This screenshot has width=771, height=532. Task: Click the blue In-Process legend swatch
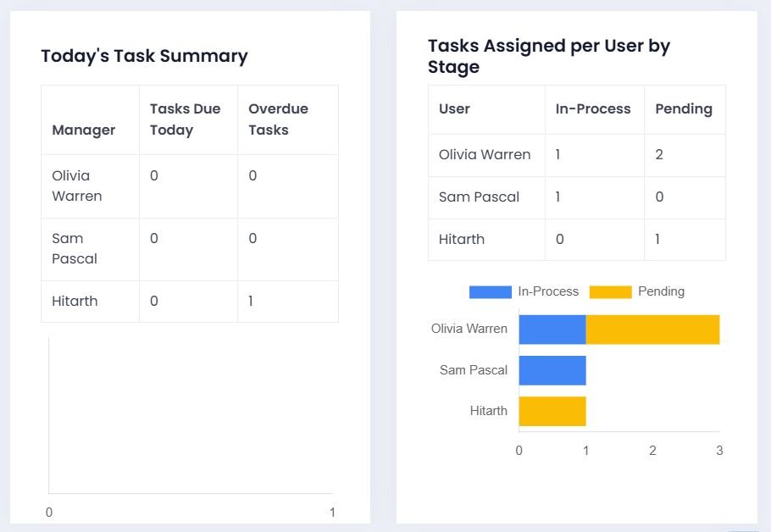(490, 291)
